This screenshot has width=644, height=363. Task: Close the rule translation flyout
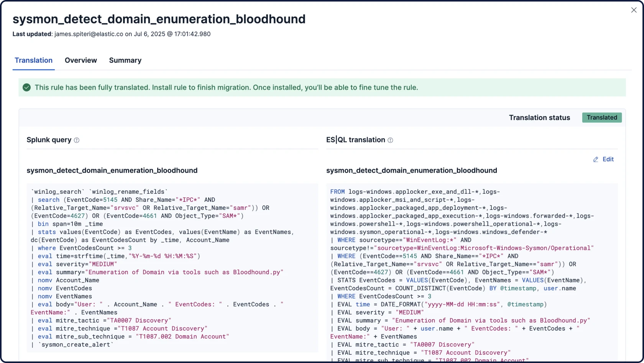(x=634, y=10)
